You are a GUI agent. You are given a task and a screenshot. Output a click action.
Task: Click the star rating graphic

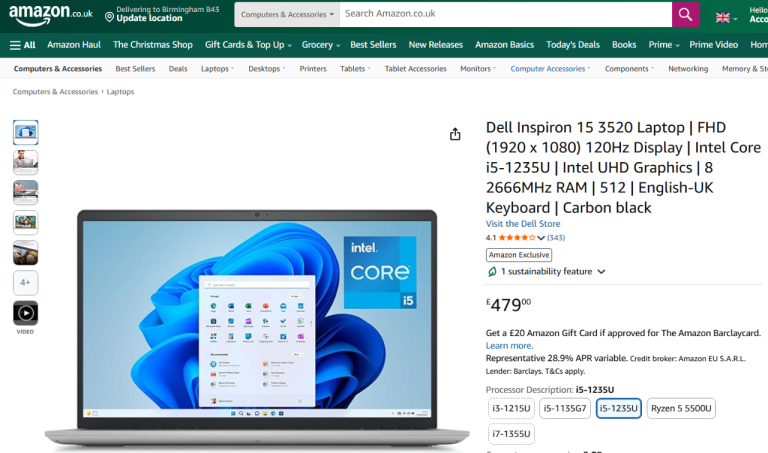tap(517, 238)
